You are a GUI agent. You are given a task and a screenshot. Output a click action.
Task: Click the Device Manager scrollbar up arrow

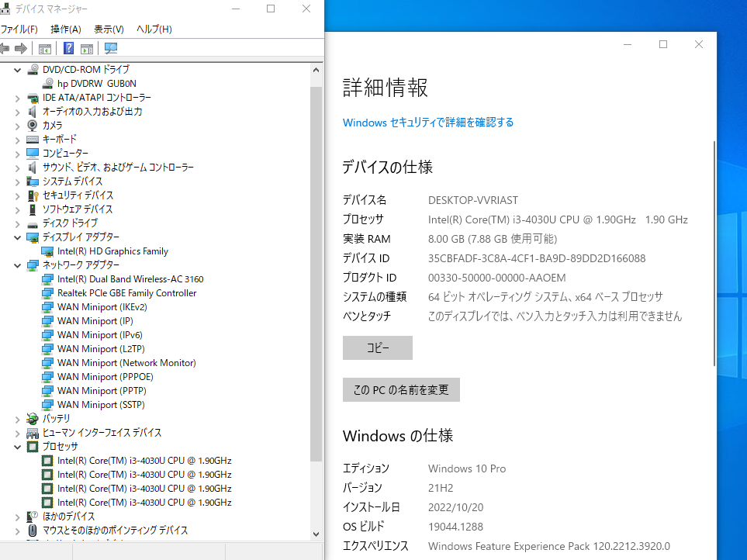pos(316,70)
